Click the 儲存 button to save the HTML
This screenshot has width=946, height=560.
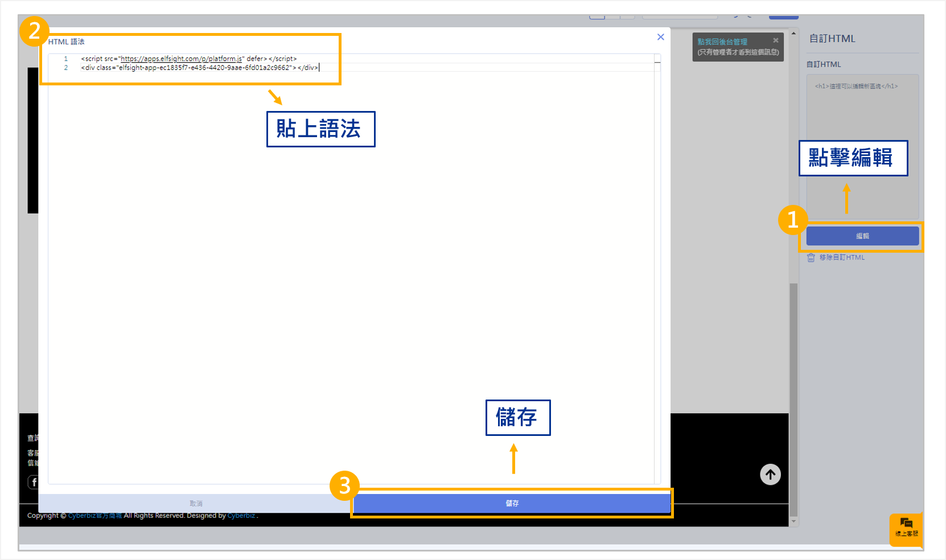click(511, 503)
